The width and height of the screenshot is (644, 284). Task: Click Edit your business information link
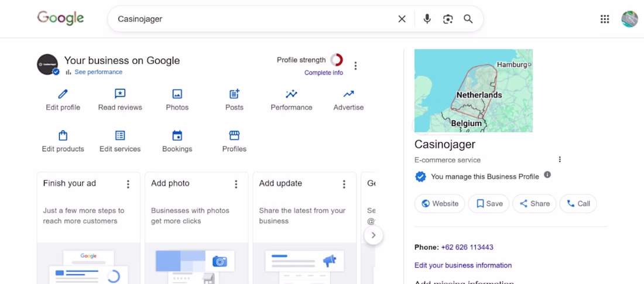(x=463, y=265)
